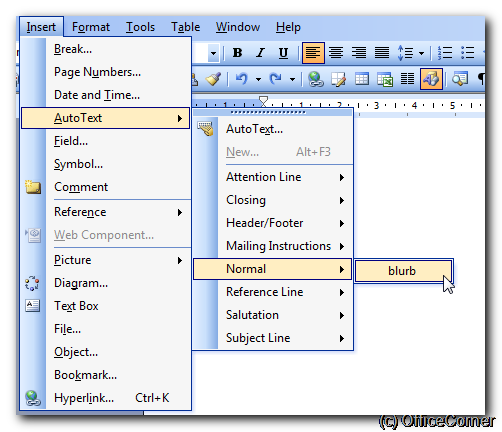
Task: Insert the blurb AutoText entry
Action: click(403, 271)
